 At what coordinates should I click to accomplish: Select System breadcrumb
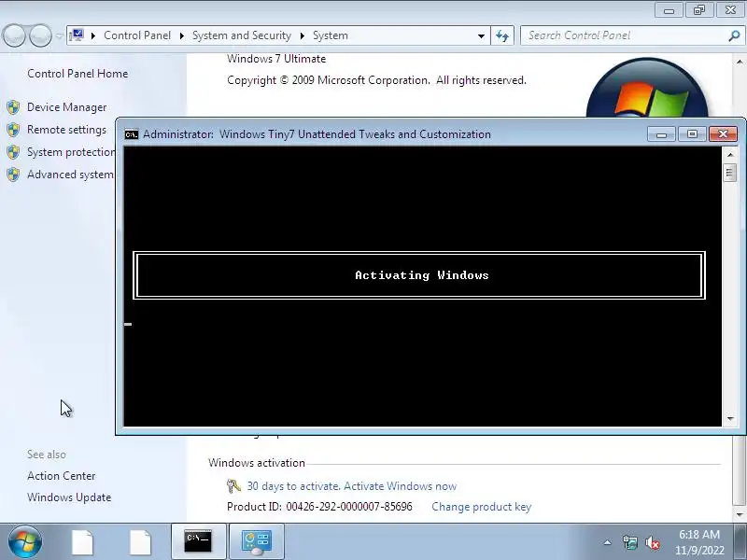pyautogui.click(x=331, y=35)
